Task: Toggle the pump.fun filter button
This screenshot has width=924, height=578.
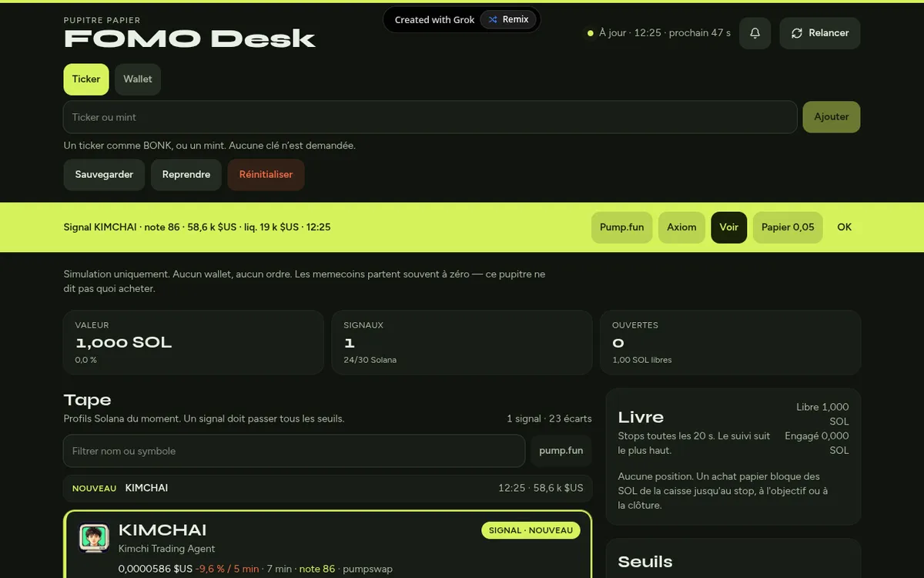Action: pyautogui.click(x=561, y=451)
